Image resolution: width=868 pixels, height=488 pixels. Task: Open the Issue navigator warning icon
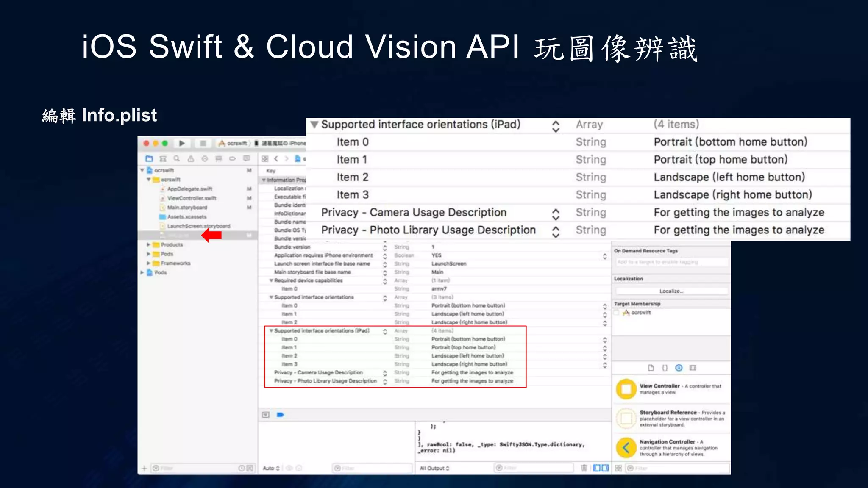point(191,158)
